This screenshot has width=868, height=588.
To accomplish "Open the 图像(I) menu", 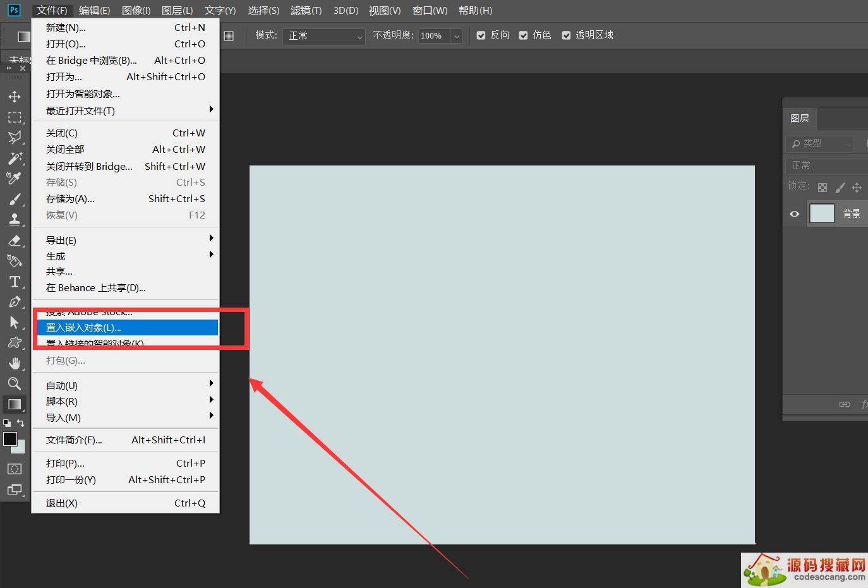I will pos(136,10).
